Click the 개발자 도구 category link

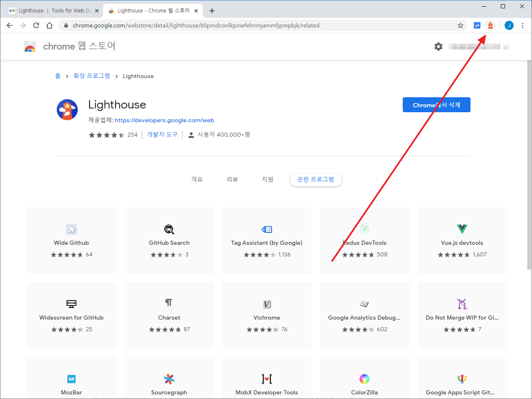pyautogui.click(x=162, y=135)
